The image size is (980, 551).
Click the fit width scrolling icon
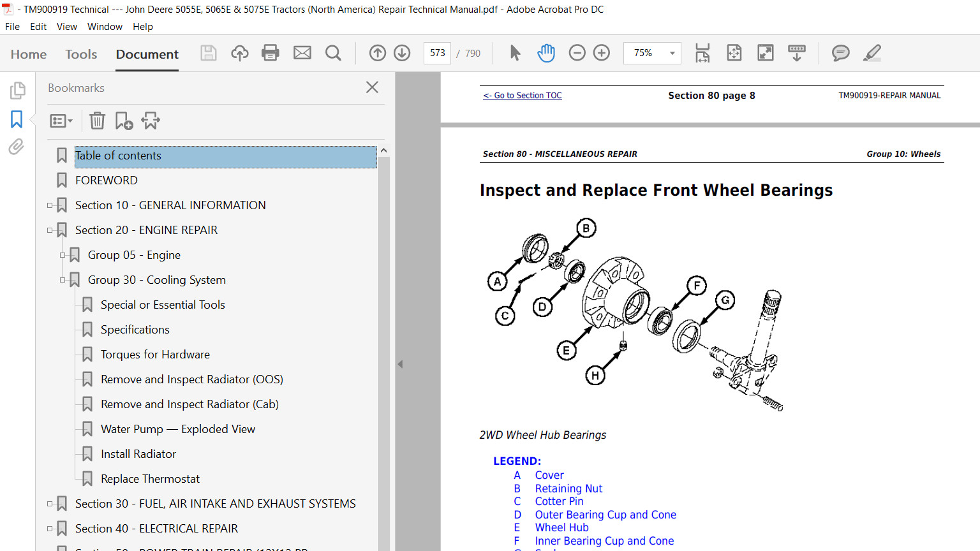pyautogui.click(x=702, y=53)
